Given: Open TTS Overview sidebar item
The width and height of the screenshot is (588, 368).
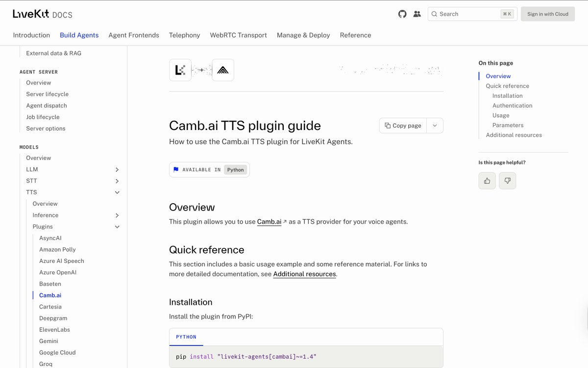Looking at the screenshot, I should click(x=45, y=204).
